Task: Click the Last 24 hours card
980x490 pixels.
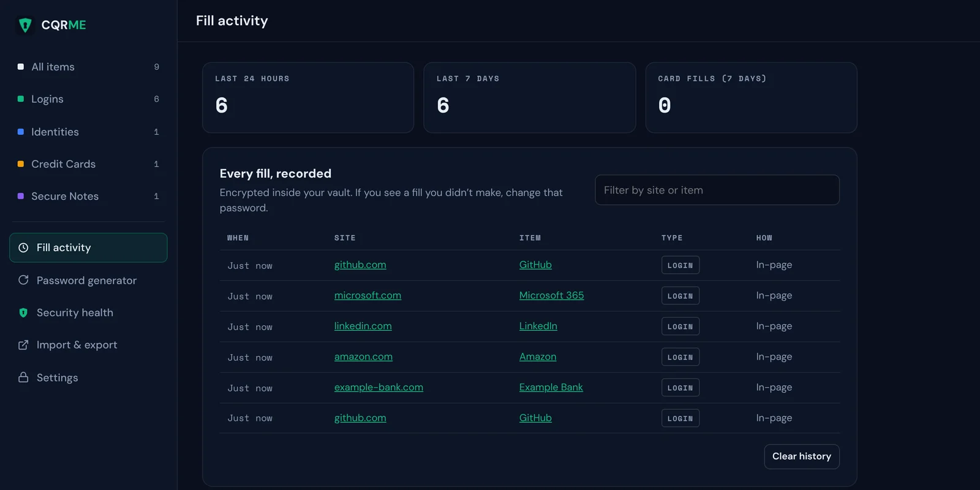Action: tap(308, 97)
